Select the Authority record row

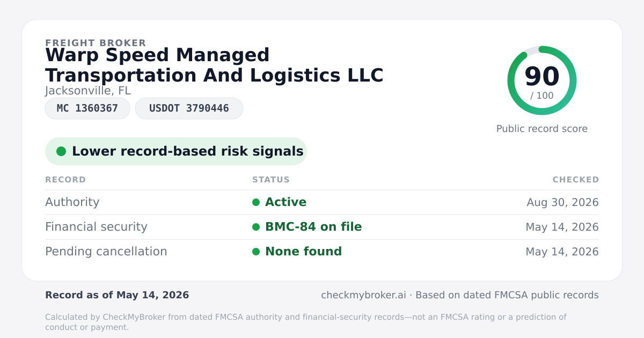point(322,202)
